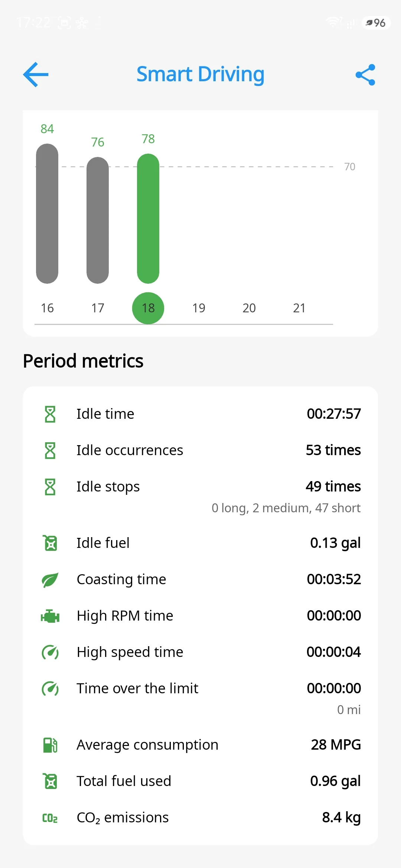
Task: Tap the High RPM engine icon
Action: (x=50, y=616)
